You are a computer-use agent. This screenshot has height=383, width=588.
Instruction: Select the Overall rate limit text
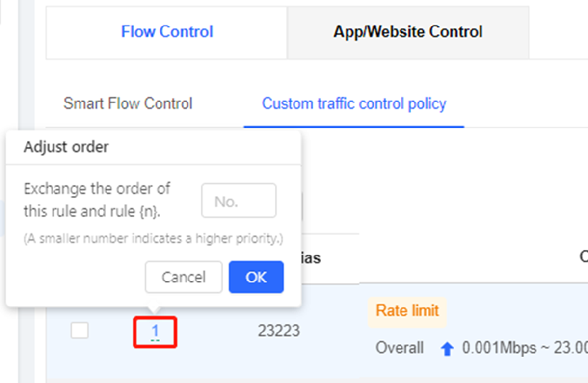click(400, 348)
